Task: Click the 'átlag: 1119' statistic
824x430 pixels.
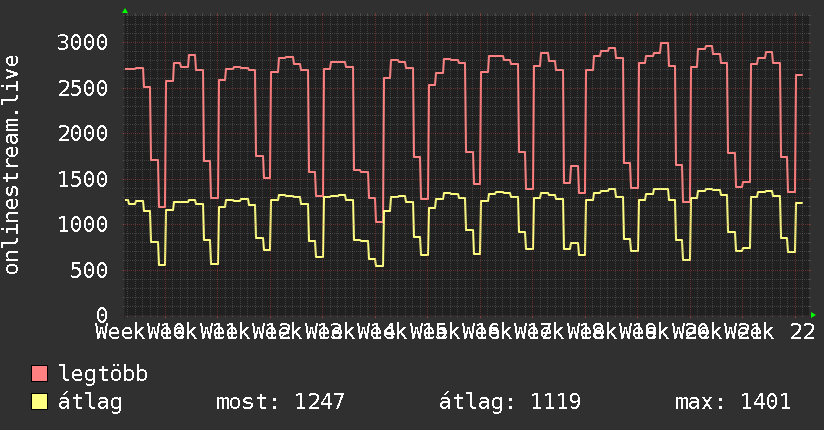Action: (510, 402)
